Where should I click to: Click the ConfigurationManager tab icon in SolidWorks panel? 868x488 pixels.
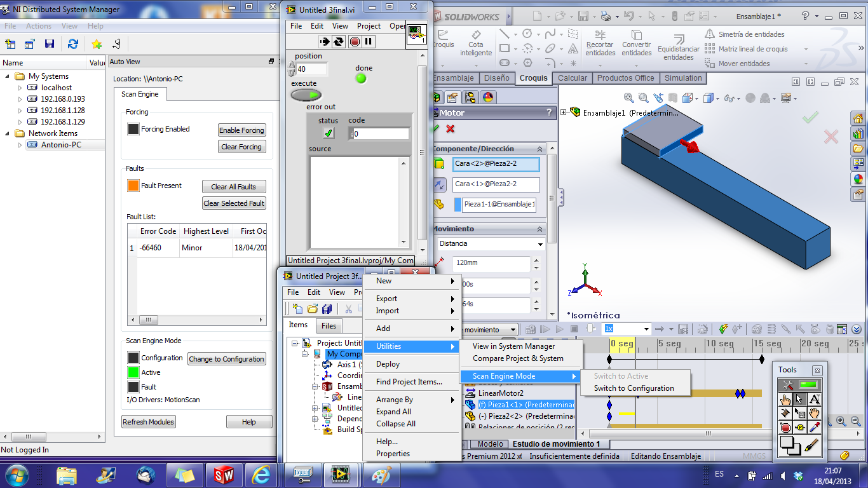click(470, 97)
